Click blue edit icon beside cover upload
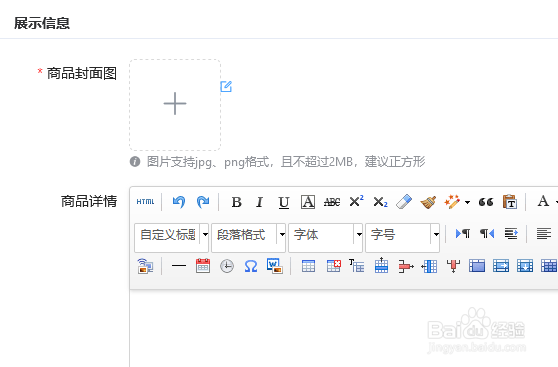The image size is (558, 367). tap(226, 86)
